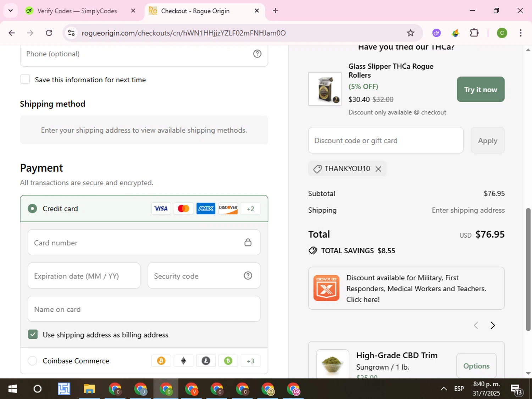Click the Visa card logo
The width and height of the screenshot is (532, 399).
click(x=161, y=209)
